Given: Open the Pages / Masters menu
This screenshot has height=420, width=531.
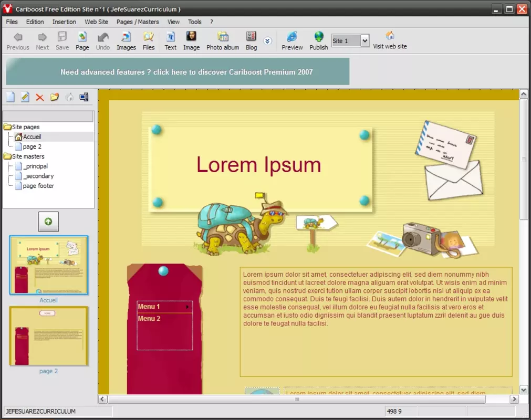Looking at the screenshot, I should [x=138, y=22].
